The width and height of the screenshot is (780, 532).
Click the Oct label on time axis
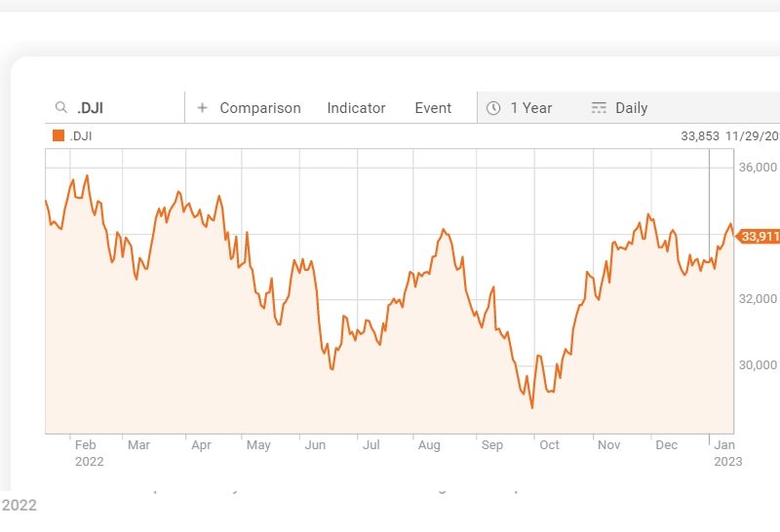(549, 445)
